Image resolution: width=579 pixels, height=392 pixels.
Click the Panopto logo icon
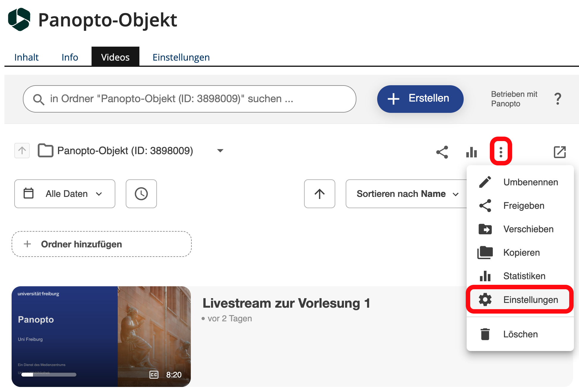[x=19, y=19]
